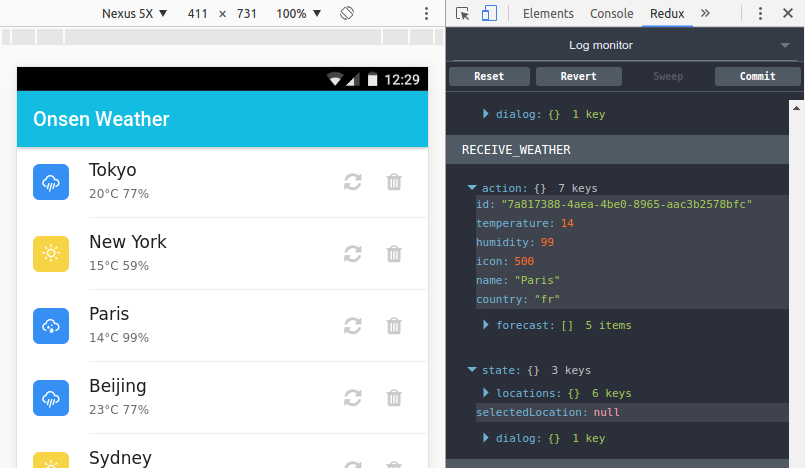This screenshot has height=468, width=805.
Task: Open the 100% zoom dropdown
Action: point(298,13)
